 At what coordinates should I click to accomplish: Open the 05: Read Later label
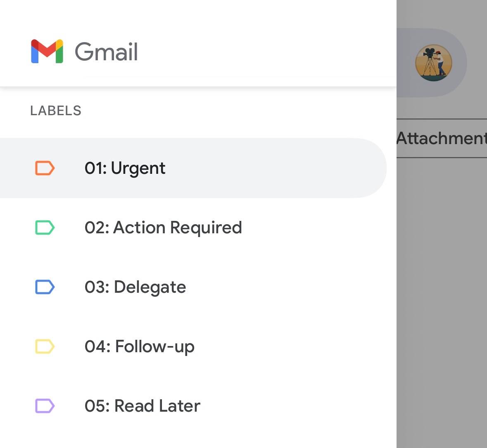(142, 406)
